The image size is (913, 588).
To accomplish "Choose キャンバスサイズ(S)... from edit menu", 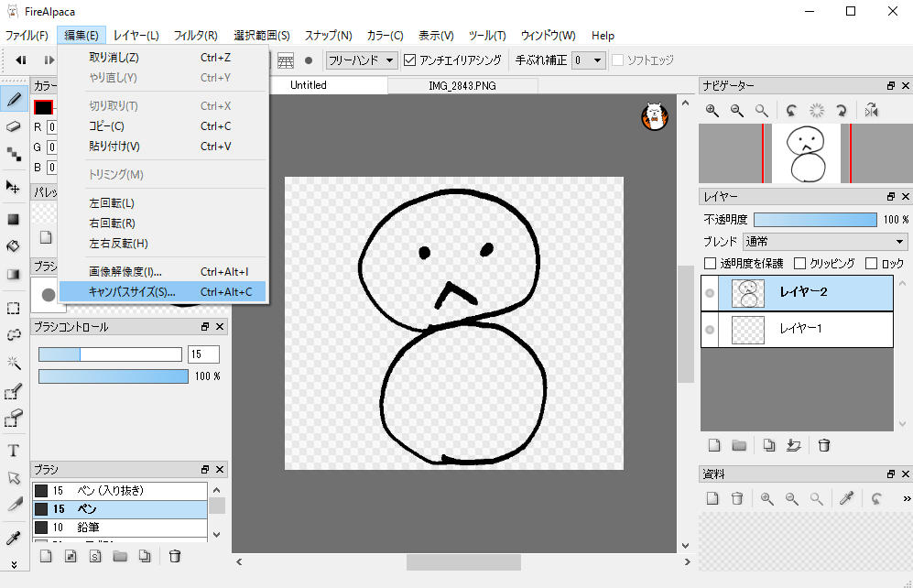I will (x=162, y=291).
